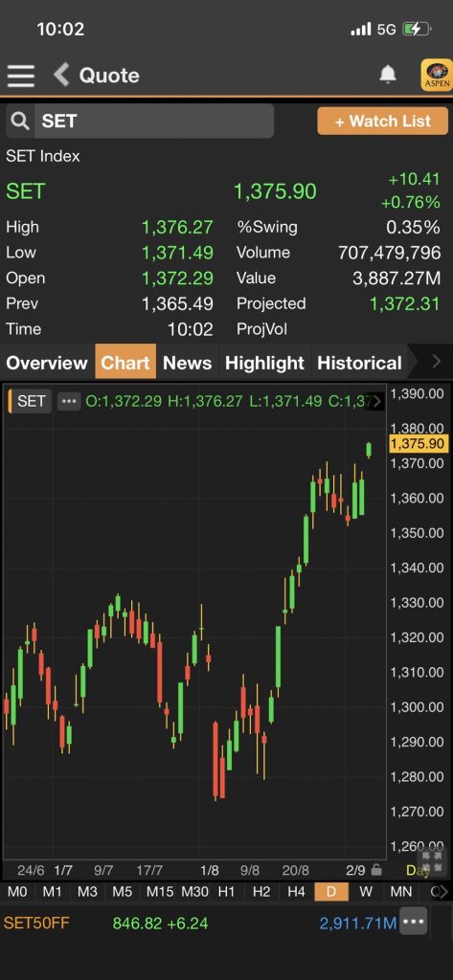Click the SET chart series label
Image resolution: width=453 pixels, height=980 pixels.
coord(30,401)
